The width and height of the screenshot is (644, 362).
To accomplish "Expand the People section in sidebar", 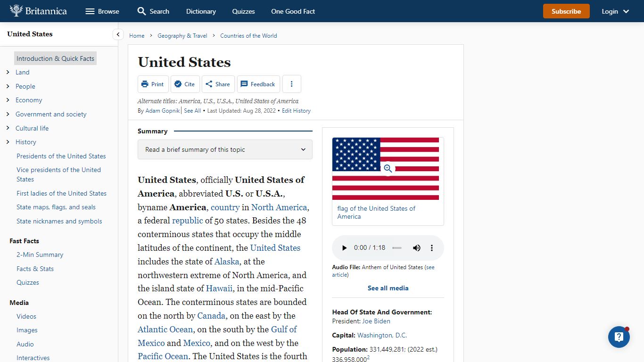I will pyautogui.click(x=8, y=86).
